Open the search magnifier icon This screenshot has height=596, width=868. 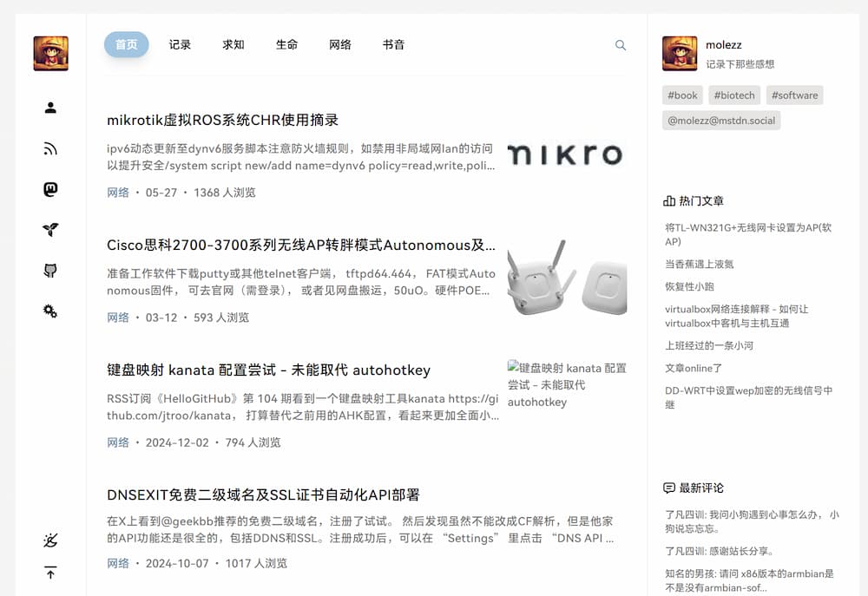(x=621, y=45)
